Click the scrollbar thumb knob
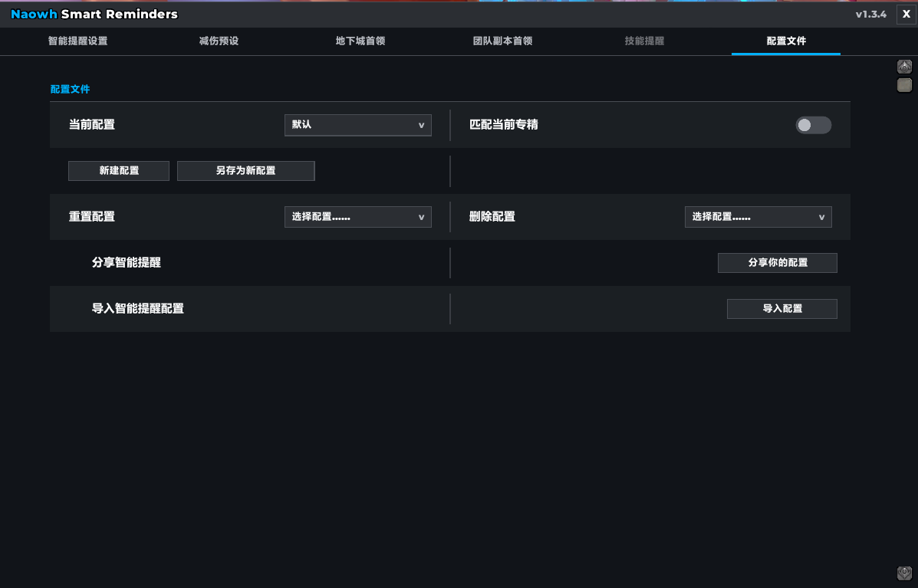 (x=904, y=85)
